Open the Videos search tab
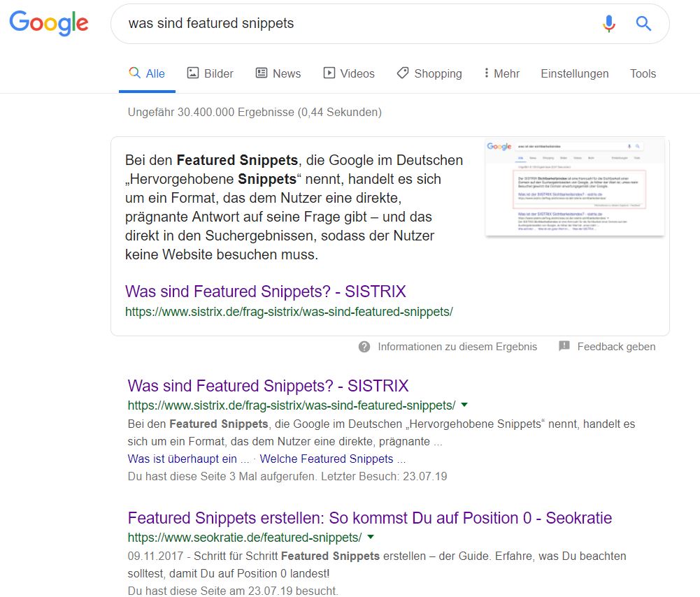Screen dimensions: 700x597 pyautogui.click(x=348, y=73)
